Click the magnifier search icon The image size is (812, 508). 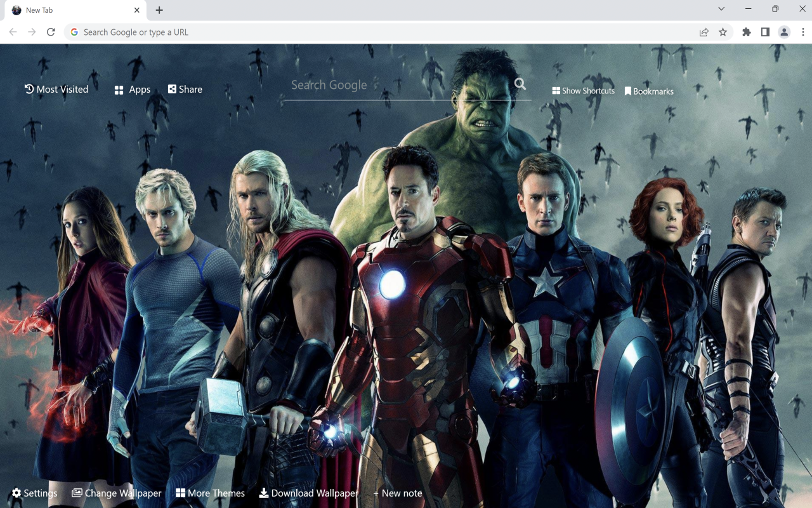(520, 84)
